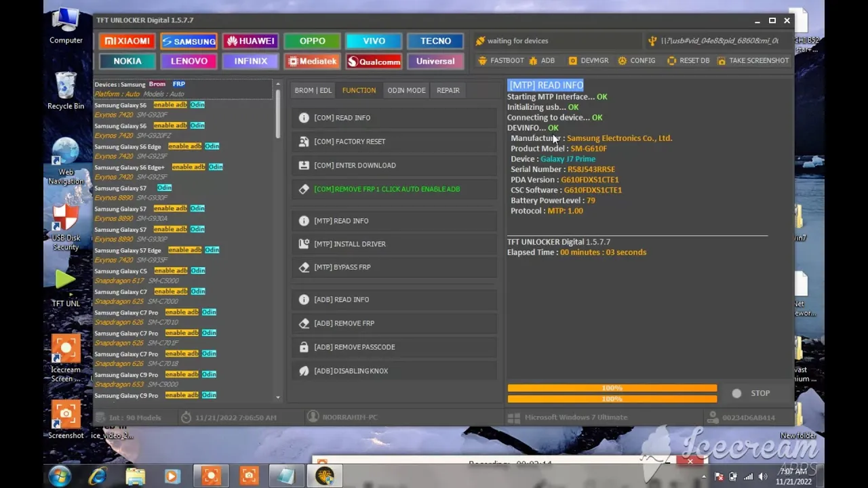
Task: Click the [ADB] DISABLING KNOX leaf icon
Action: click(x=304, y=371)
